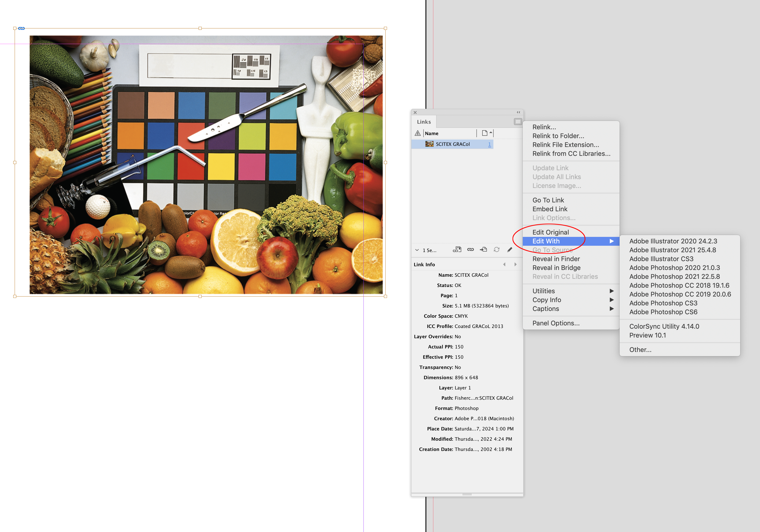Screen dimensions: 760x532
Task: Click the Link Info next arrow
Action: (x=515, y=264)
